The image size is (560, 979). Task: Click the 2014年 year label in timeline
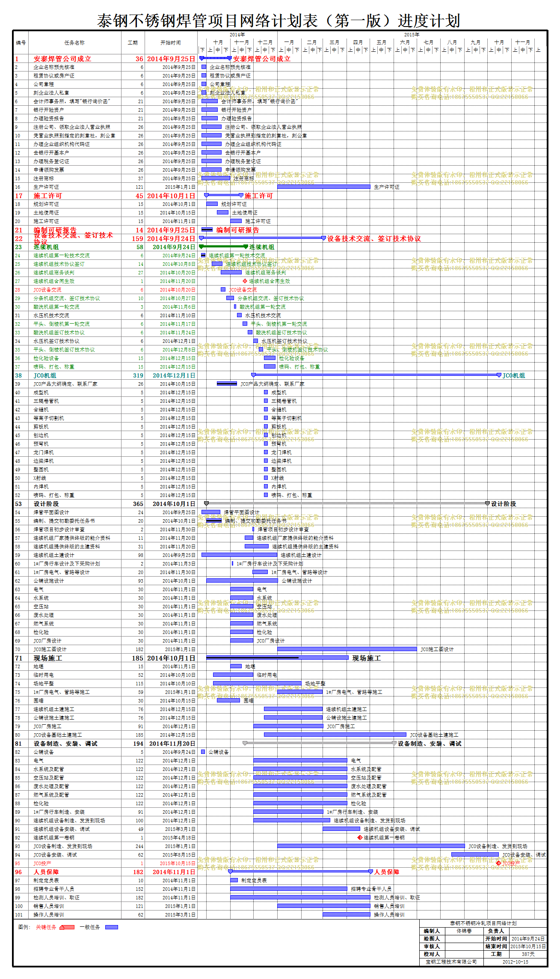pos(237,35)
